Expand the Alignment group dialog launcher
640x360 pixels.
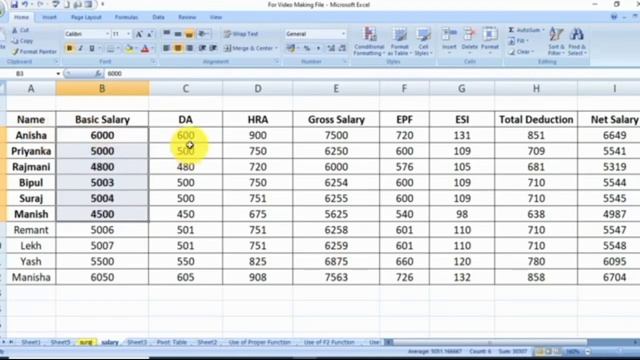point(277,62)
